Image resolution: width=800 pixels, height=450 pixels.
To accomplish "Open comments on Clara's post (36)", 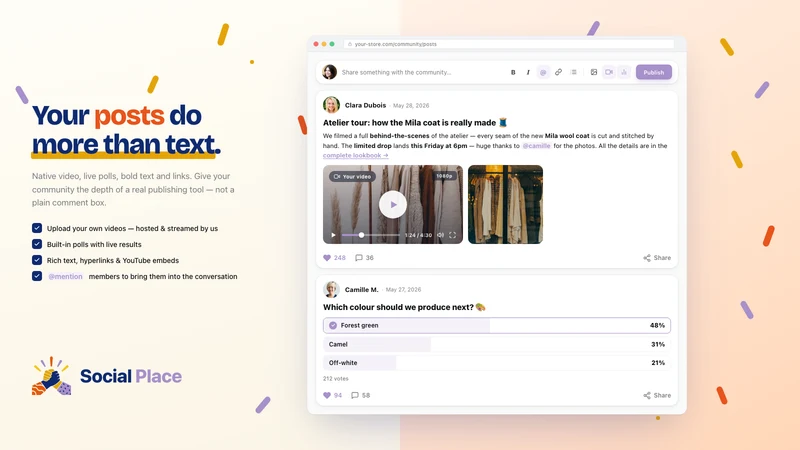I will pyautogui.click(x=364, y=258).
